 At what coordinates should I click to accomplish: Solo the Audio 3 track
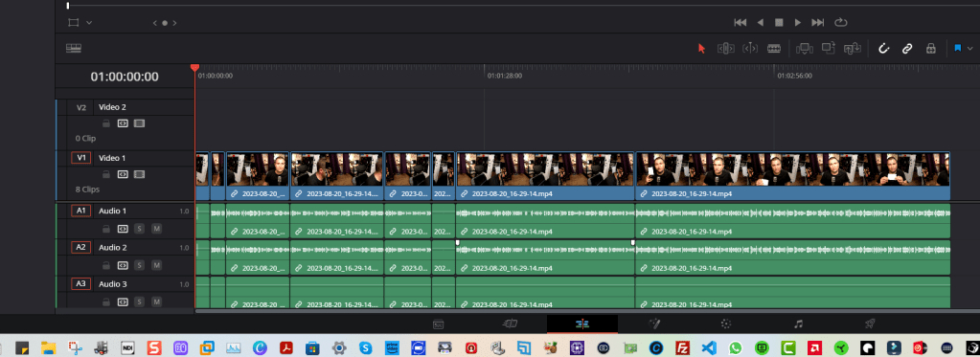tap(139, 302)
